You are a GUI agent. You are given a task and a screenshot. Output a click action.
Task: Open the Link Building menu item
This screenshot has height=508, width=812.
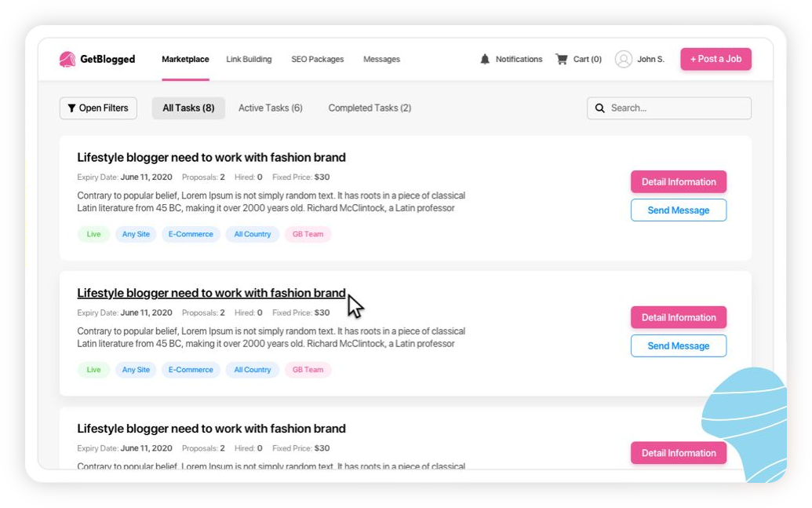(249, 59)
